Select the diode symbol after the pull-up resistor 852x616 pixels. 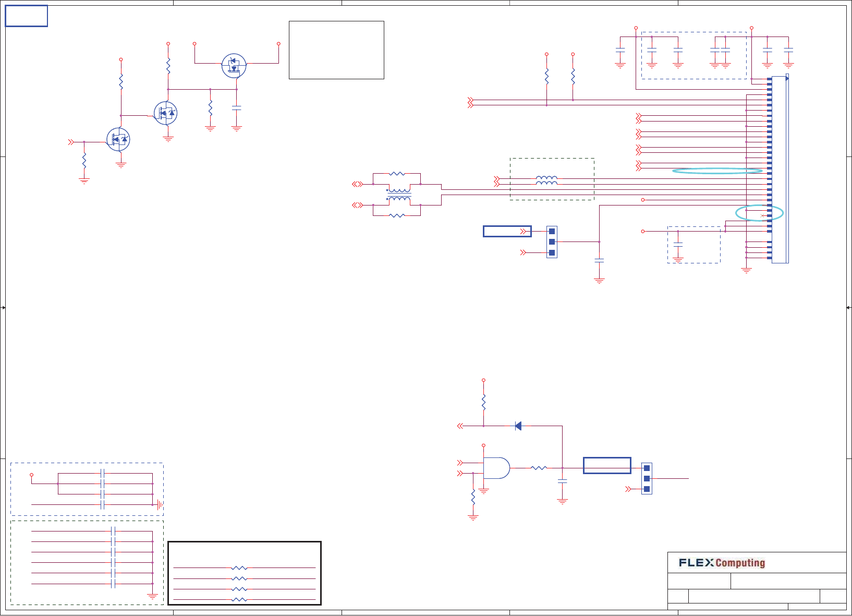(518, 426)
